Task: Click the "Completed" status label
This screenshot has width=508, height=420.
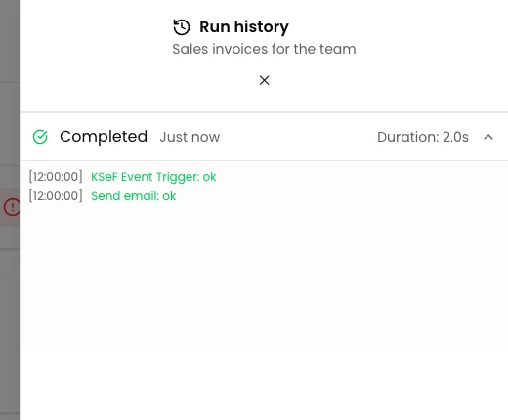Action: [104, 137]
